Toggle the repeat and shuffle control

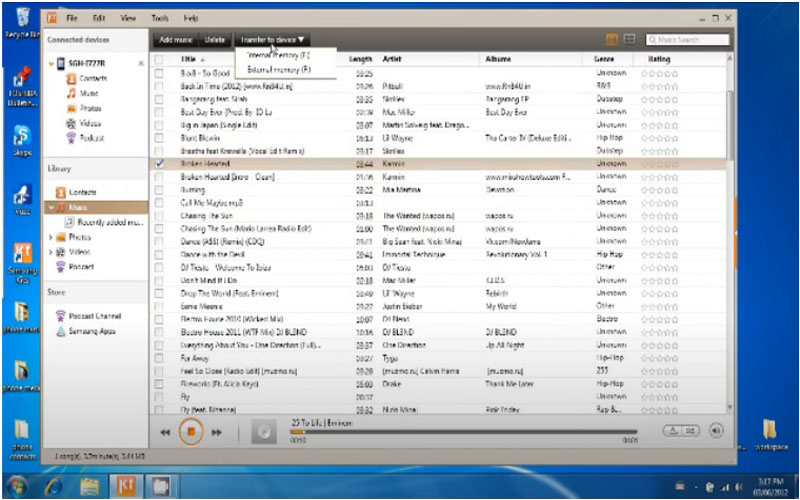coord(681,431)
